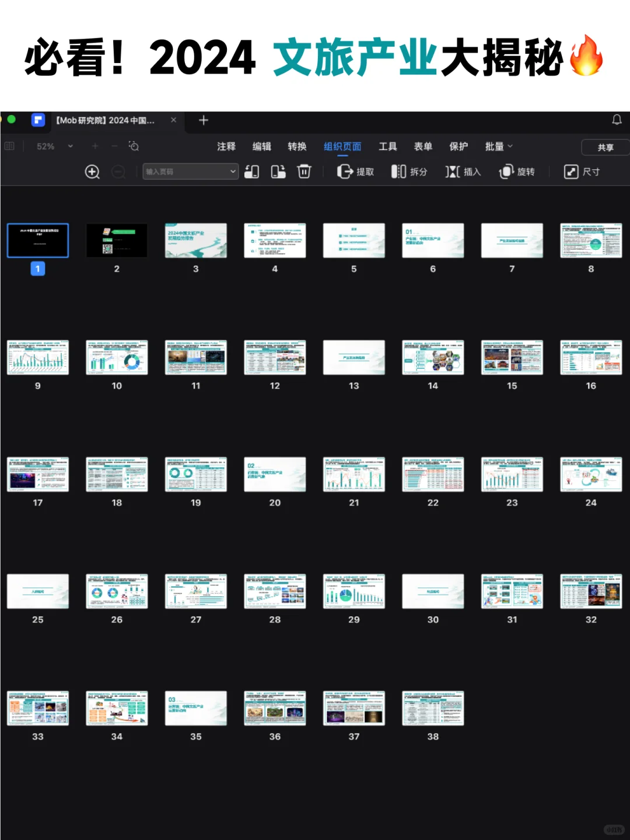Click the rotate page right icon

[278, 171]
